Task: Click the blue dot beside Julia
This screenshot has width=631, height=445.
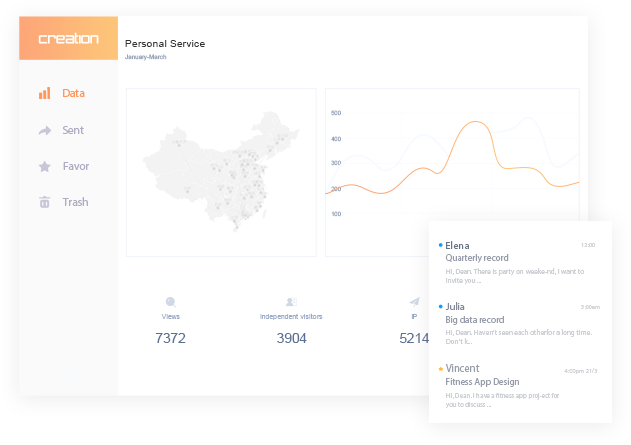Action: pos(441,307)
